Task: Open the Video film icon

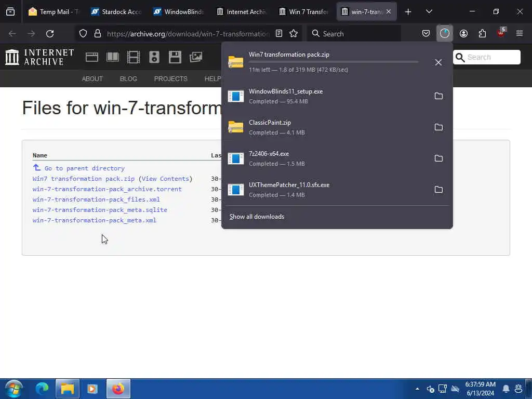Action: click(x=134, y=57)
